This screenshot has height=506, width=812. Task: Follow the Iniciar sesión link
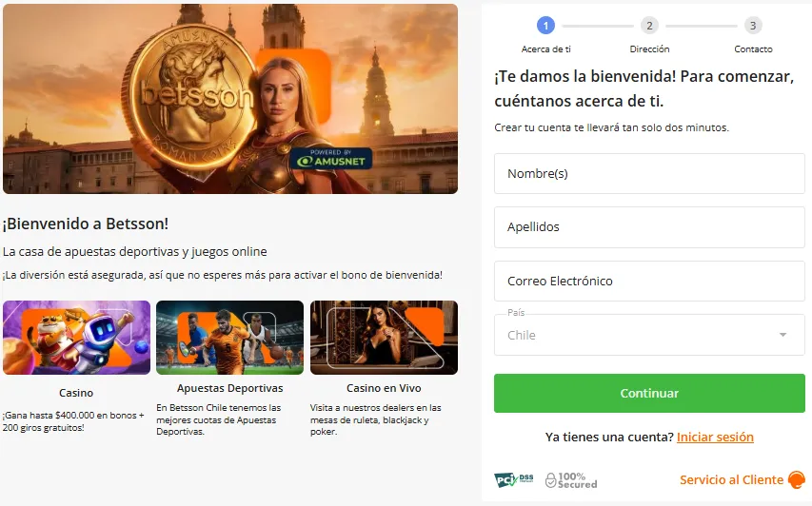coord(715,438)
